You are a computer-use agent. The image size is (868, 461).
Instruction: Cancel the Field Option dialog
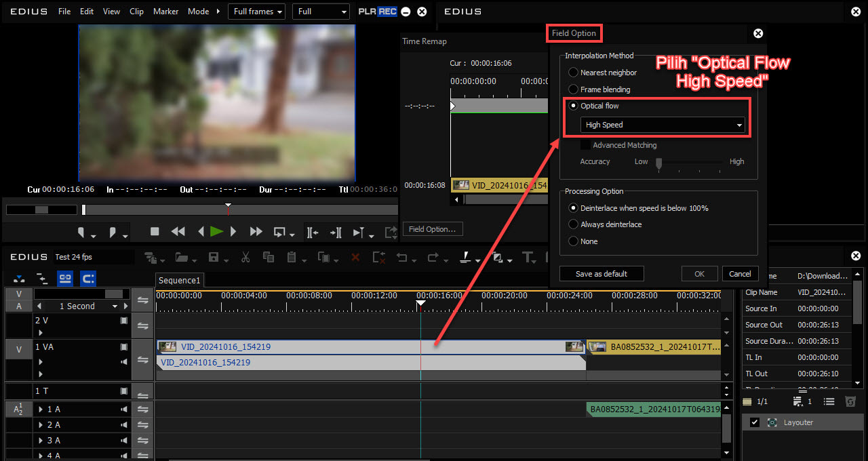[740, 274]
